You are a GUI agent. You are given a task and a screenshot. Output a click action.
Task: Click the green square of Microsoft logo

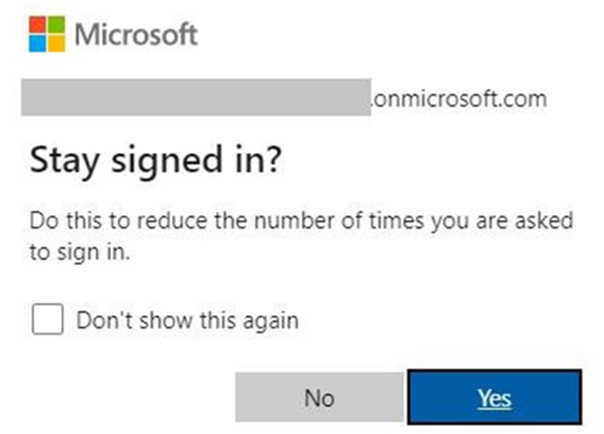[x=55, y=25]
